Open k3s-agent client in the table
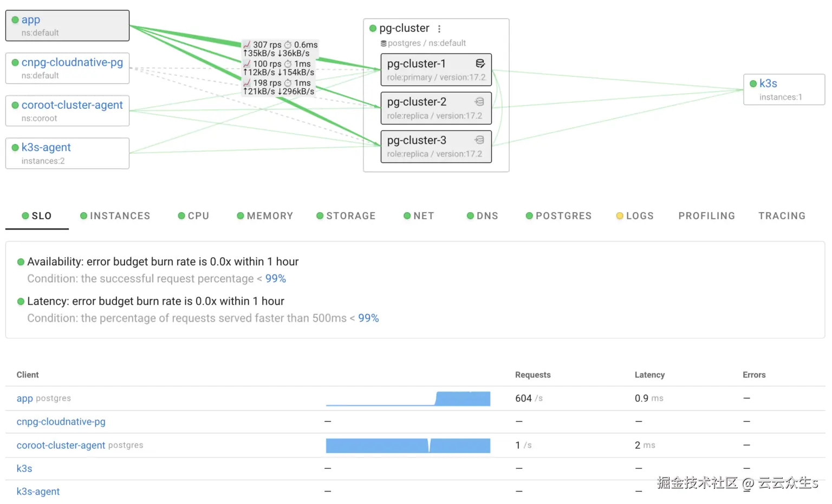The width and height of the screenshot is (832, 504). pos(38,492)
